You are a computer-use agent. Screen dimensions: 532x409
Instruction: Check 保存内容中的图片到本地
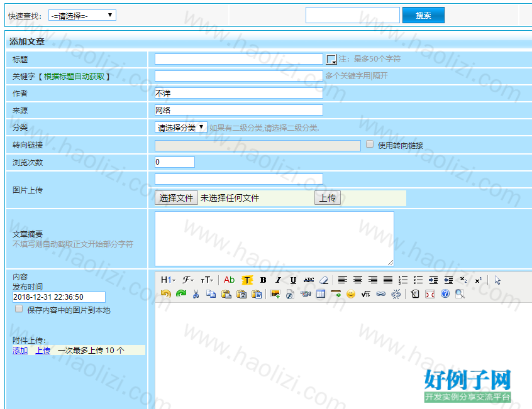tap(19, 308)
